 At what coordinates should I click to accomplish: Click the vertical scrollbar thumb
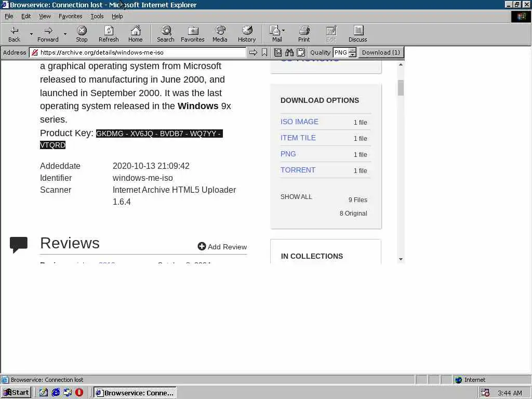(x=401, y=88)
